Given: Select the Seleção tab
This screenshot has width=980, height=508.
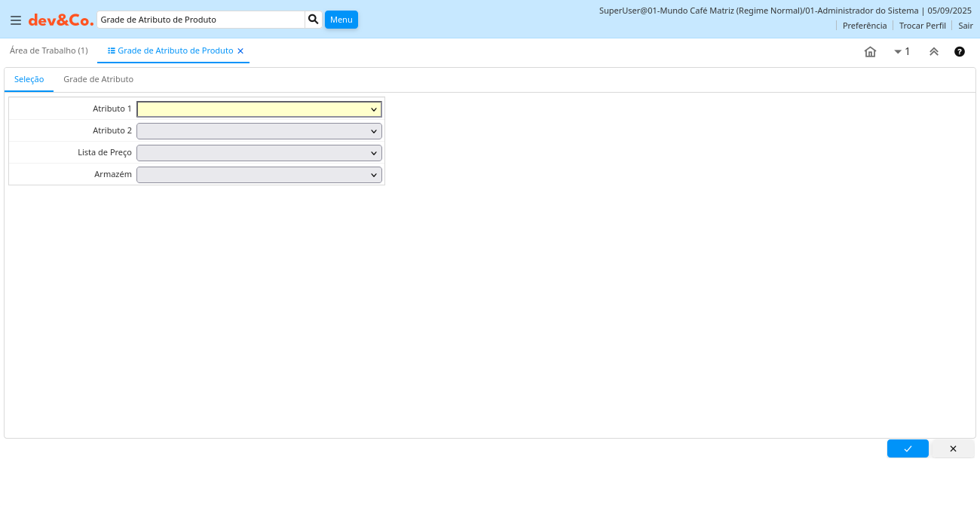Looking at the screenshot, I should click(29, 79).
